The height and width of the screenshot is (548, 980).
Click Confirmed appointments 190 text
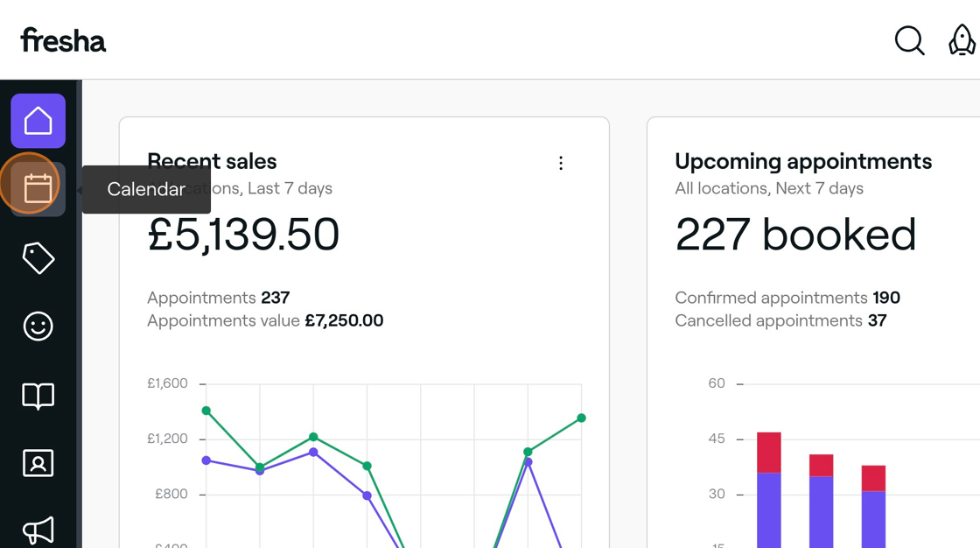787,297
